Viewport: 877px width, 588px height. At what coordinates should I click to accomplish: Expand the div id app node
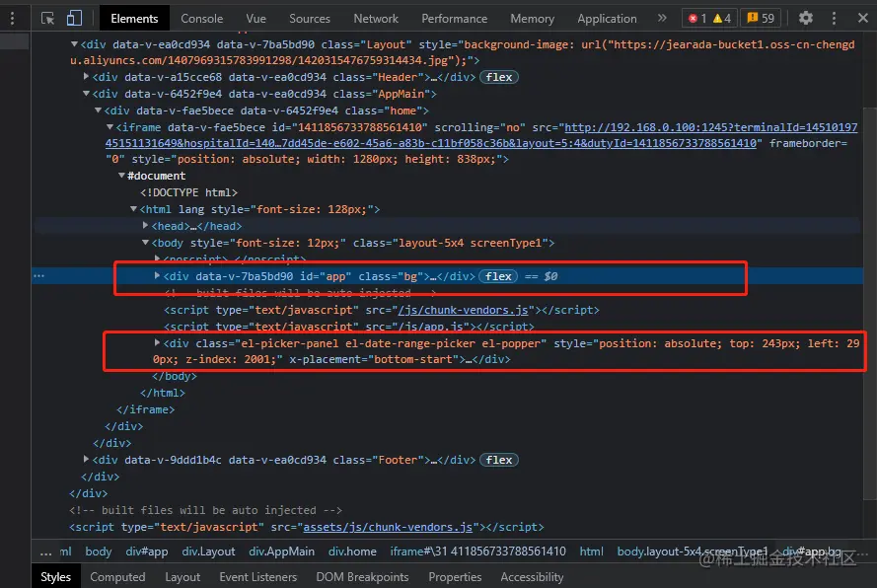tap(157, 275)
